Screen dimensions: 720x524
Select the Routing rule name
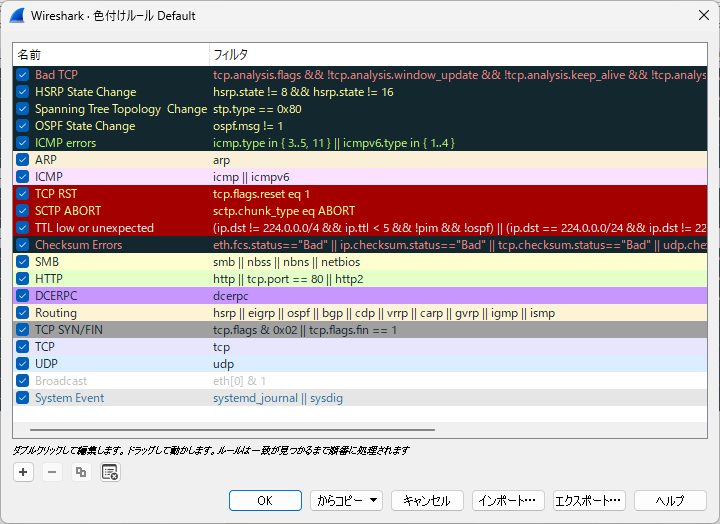[x=56, y=313]
